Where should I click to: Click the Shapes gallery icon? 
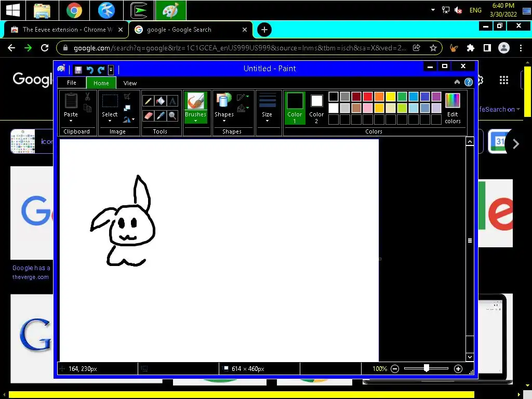click(224, 101)
